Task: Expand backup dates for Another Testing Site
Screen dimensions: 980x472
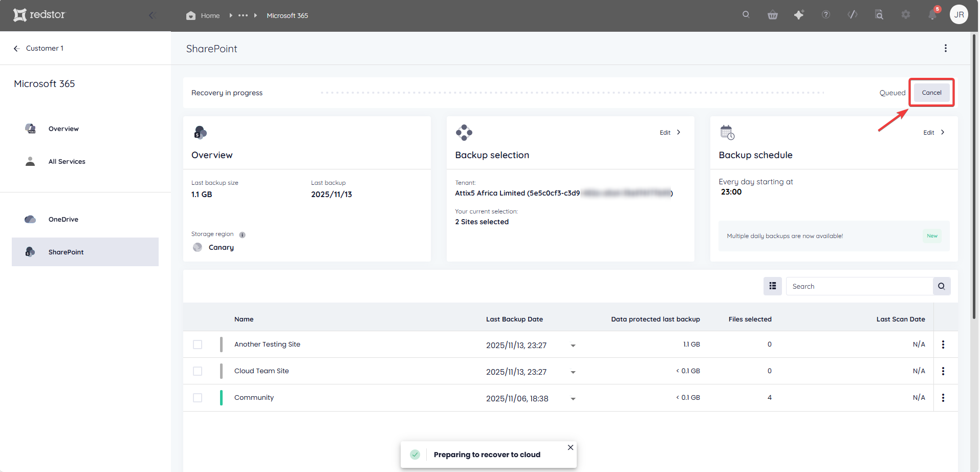Action: pyautogui.click(x=573, y=346)
